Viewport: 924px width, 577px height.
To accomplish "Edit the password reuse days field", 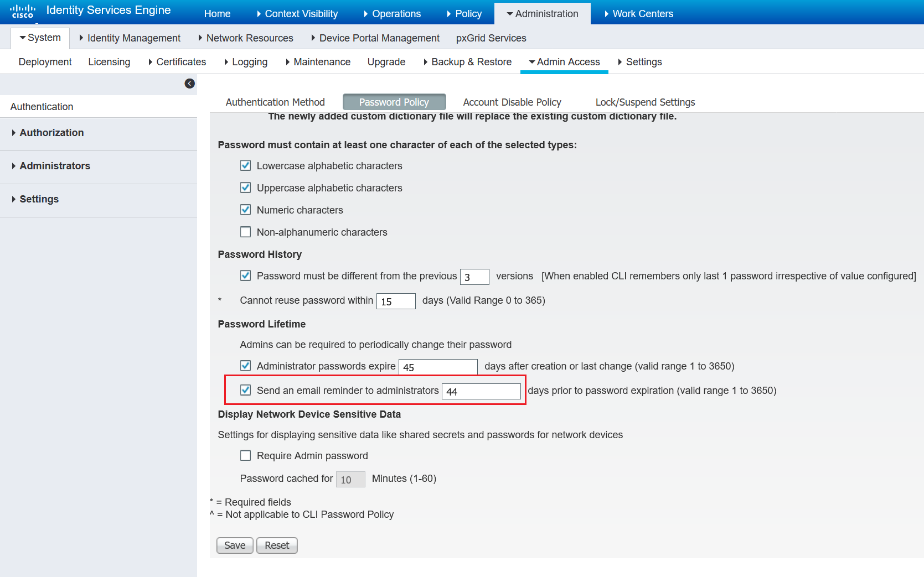I will coord(395,300).
